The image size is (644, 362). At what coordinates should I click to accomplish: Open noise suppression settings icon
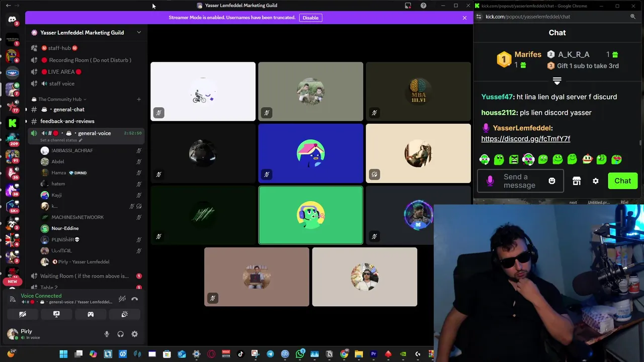coord(122,299)
